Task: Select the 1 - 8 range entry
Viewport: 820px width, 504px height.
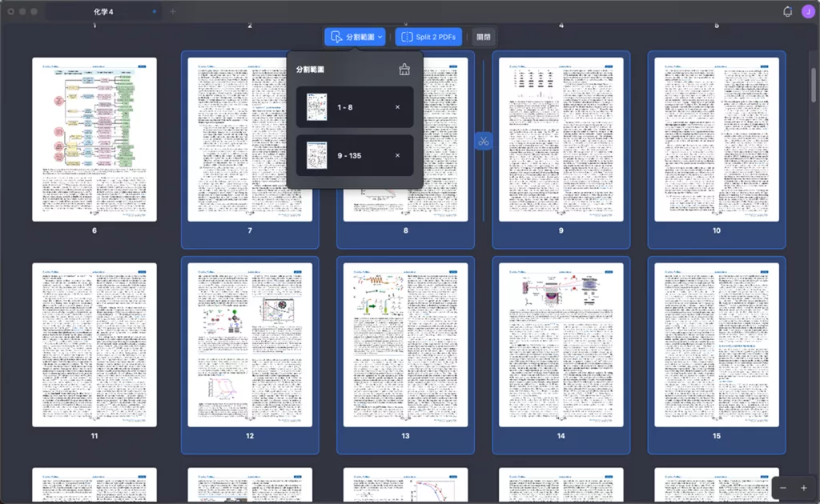Action: click(x=355, y=107)
